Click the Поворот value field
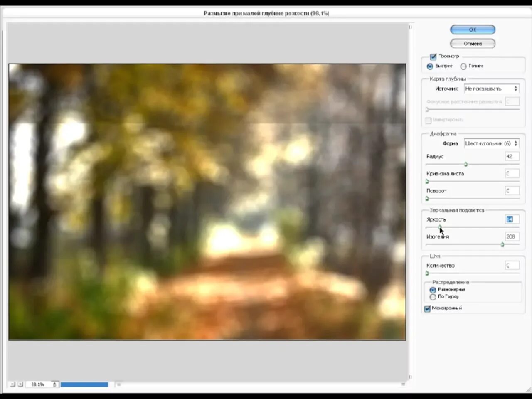The width and height of the screenshot is (532, 399). pos(512,190)
